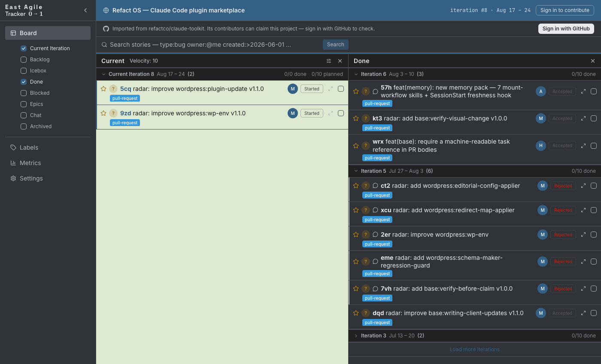Uncheck the Done panel checkbox
The height and width of the screenshot is (364, 601).
24,82
